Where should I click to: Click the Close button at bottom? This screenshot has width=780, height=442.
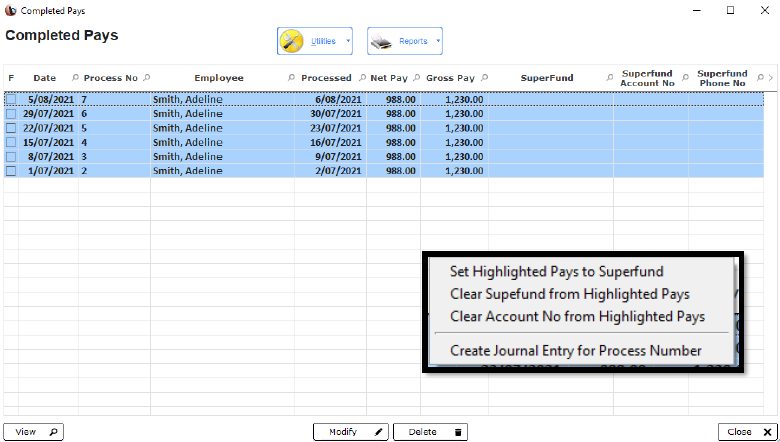(748, 432)
